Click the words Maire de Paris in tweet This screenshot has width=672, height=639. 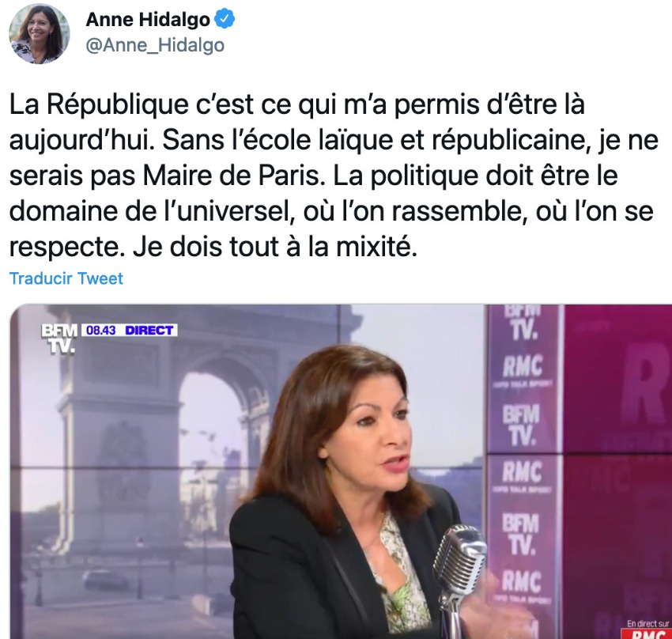coord(232,176)
